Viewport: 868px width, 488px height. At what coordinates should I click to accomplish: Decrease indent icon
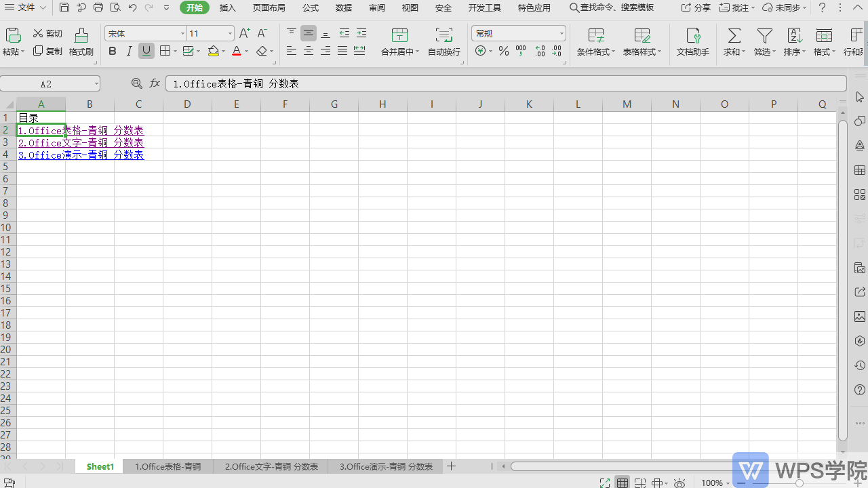[344, 33]
